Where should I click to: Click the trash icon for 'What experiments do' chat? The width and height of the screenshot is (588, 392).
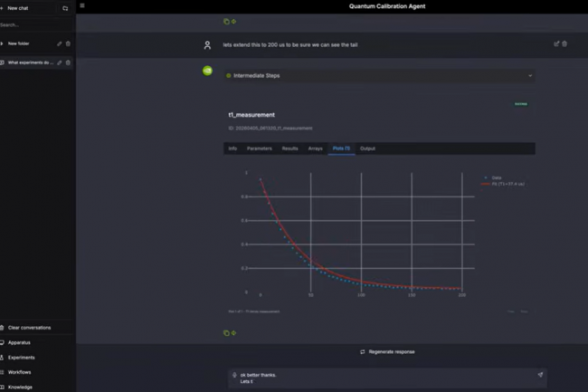(x=68, y=62)
